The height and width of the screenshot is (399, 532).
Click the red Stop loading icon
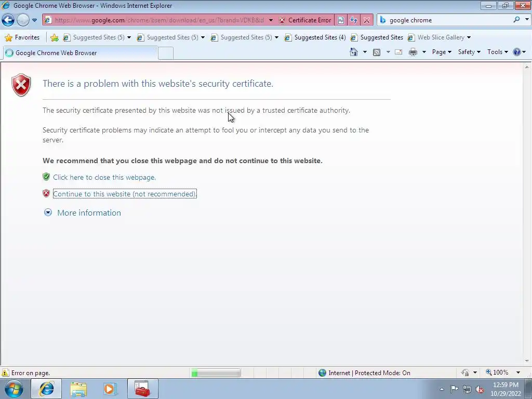click(367, 20)
